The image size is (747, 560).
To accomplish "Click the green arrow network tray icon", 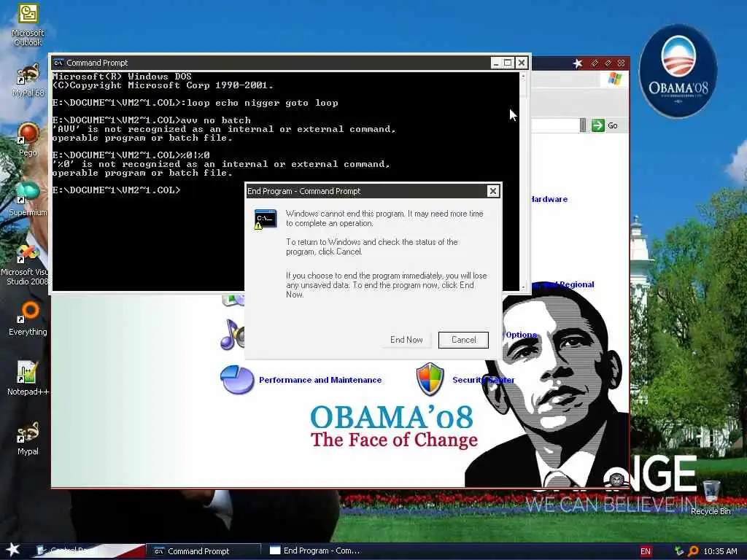I will (679, 551).
